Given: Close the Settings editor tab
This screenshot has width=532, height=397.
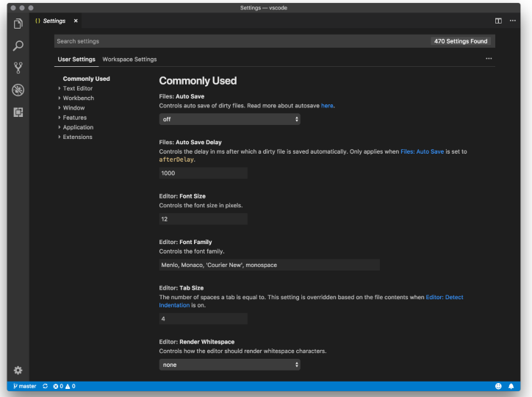Looking at the screenshot, I should coord(76,21).
